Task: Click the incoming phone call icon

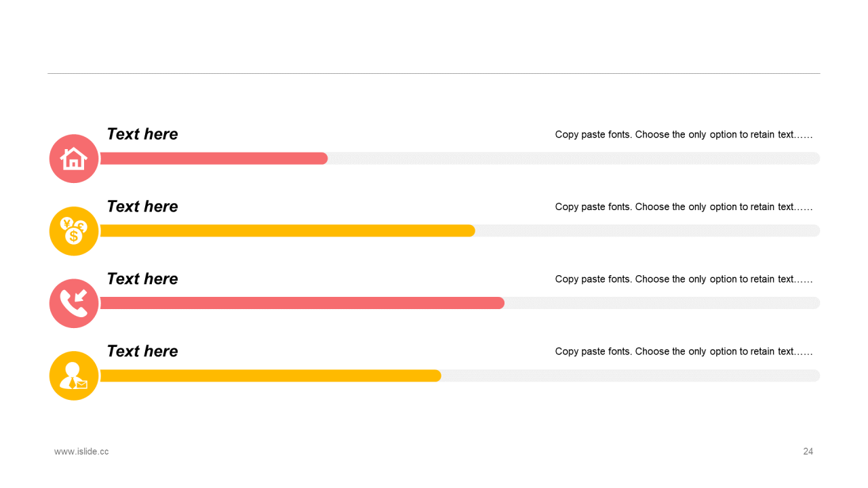Action: coord(74,304)
